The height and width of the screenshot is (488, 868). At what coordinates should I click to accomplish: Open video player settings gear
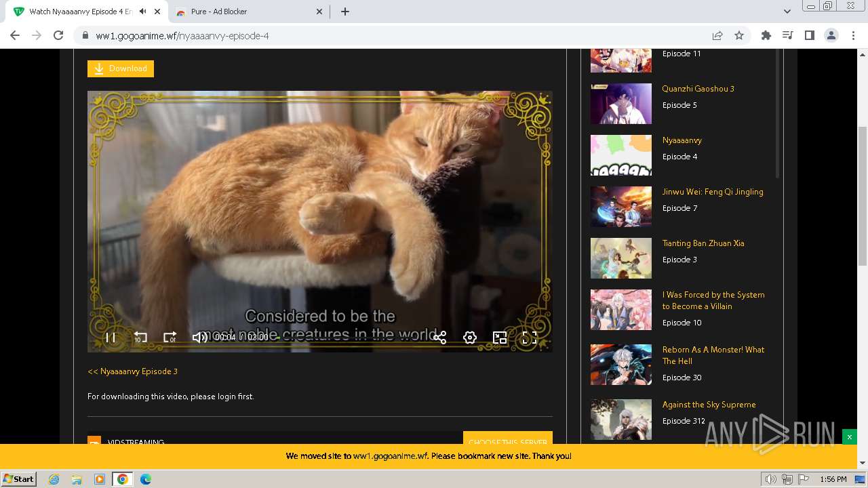click(470, 338)
